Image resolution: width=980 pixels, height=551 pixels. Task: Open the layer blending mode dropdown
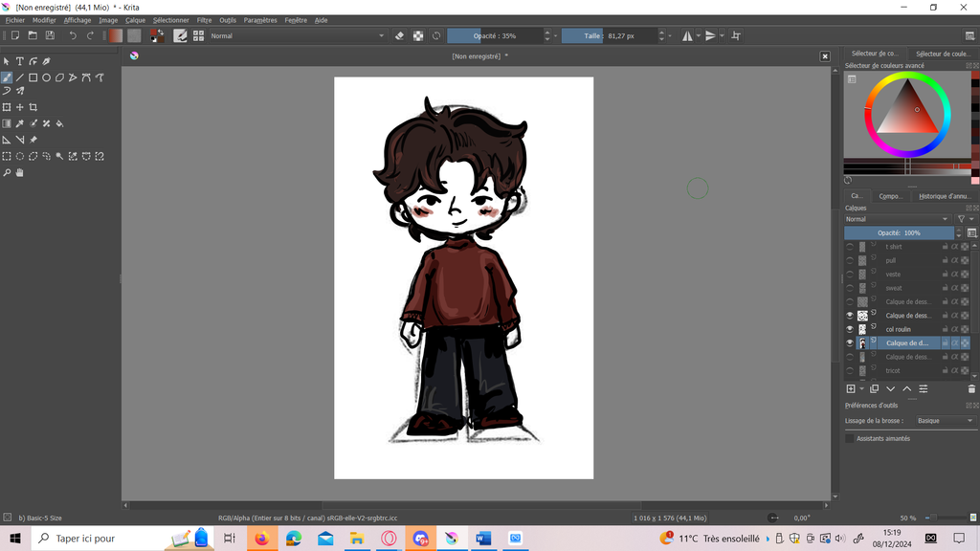tap(898, 219)
